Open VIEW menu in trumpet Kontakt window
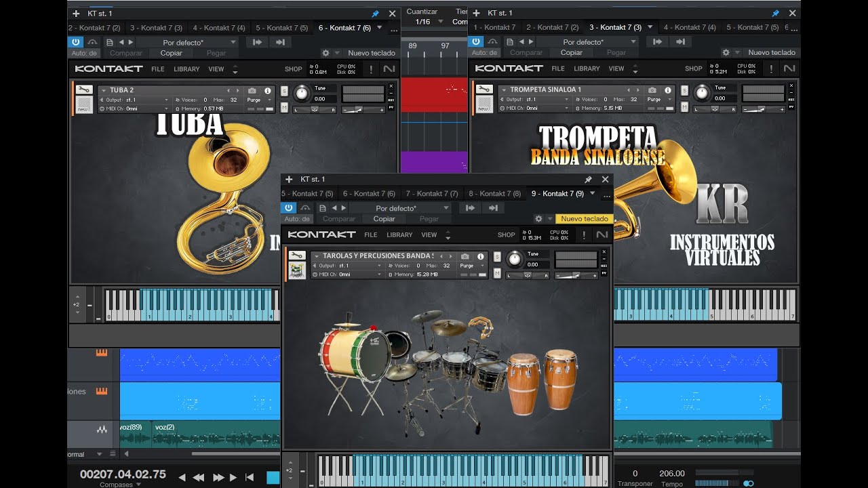 [x=616, y=69]
